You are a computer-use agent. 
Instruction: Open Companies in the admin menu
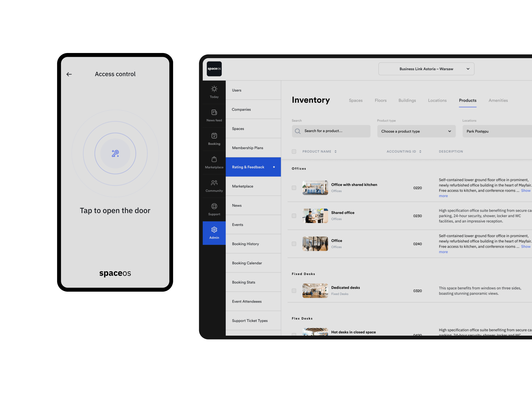[x=253, y=110]
